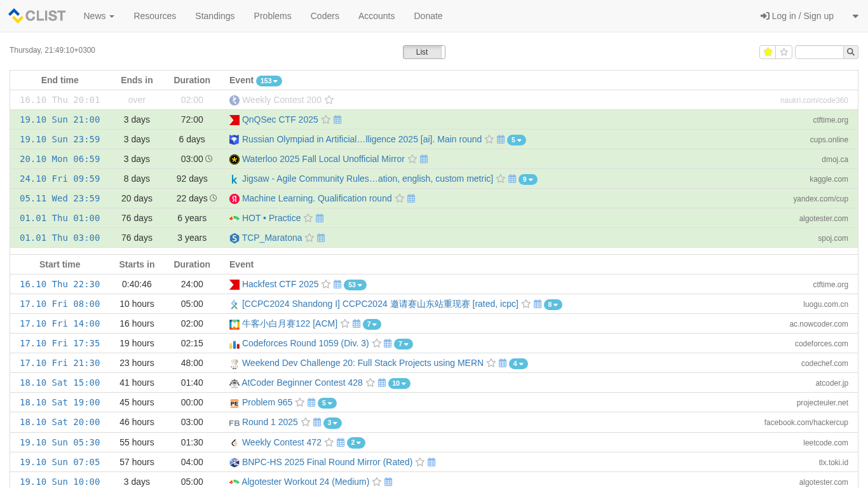Screen dimensions: 868x488
Task: Click calendar icon for AtCoder Beginner Contest 428
Action: tap(382, 383)
